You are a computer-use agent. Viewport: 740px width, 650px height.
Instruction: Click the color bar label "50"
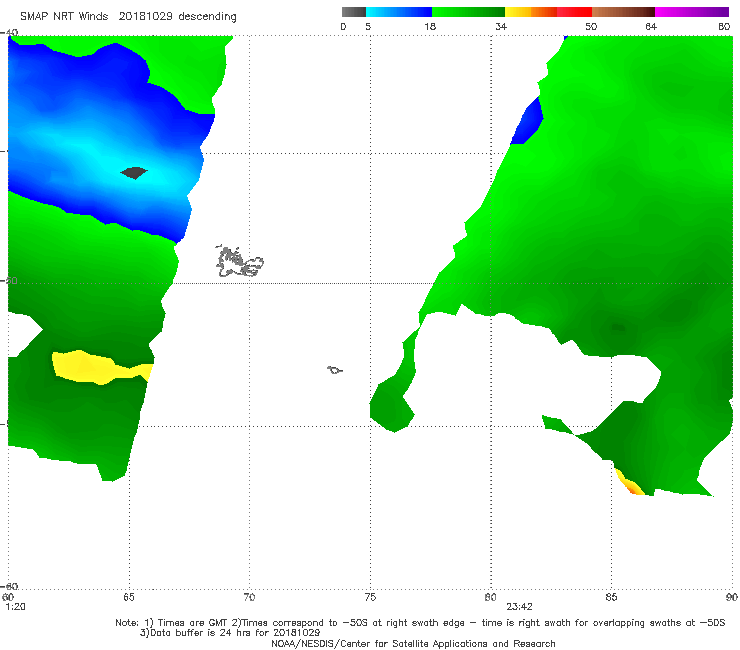click(x=591, y=27)
